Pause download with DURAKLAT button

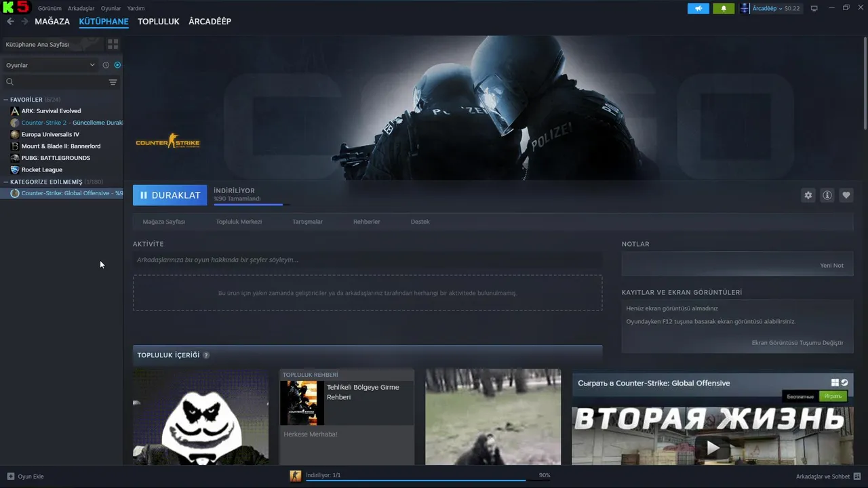click(170, 195)
